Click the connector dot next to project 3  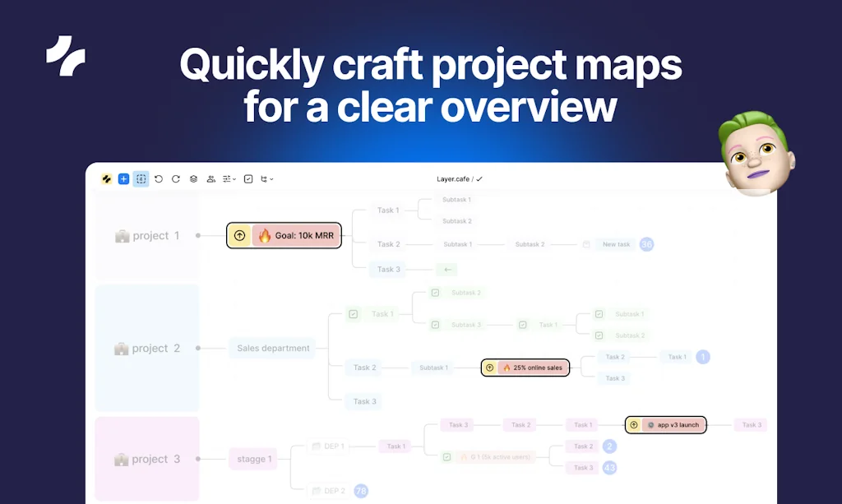(198, 459)
